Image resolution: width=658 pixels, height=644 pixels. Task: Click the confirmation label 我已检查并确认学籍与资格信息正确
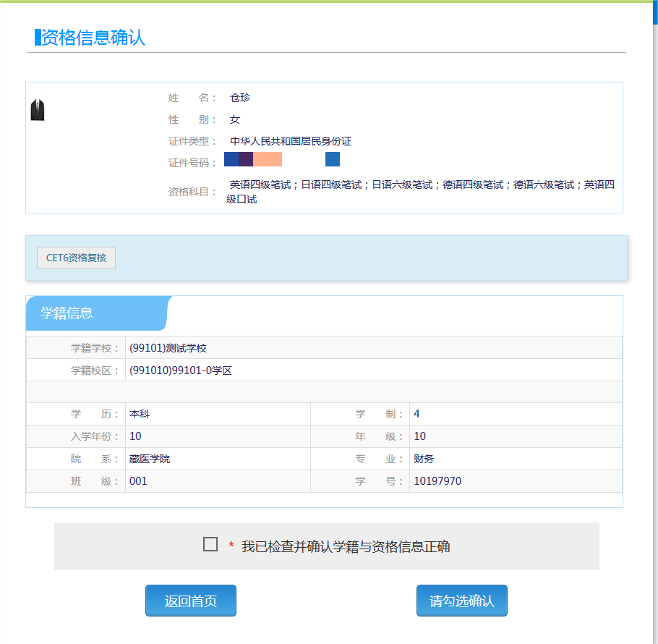click(x=346, y=547)
